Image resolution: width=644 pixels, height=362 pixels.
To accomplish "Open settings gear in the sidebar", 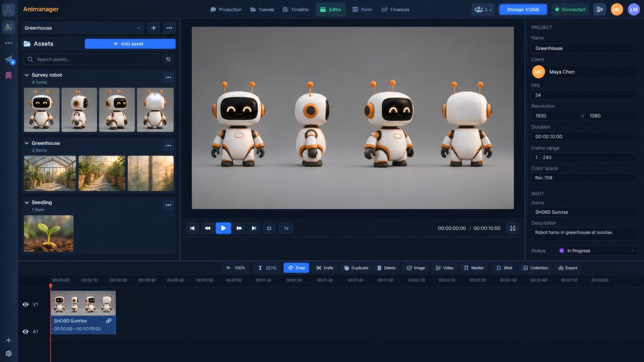I will (8, 354).
